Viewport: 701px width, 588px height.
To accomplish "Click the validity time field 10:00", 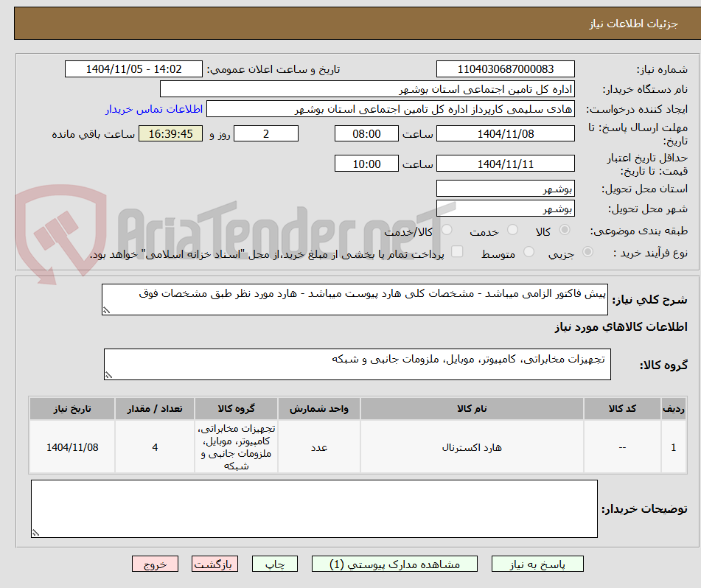I will pos(366,164).
